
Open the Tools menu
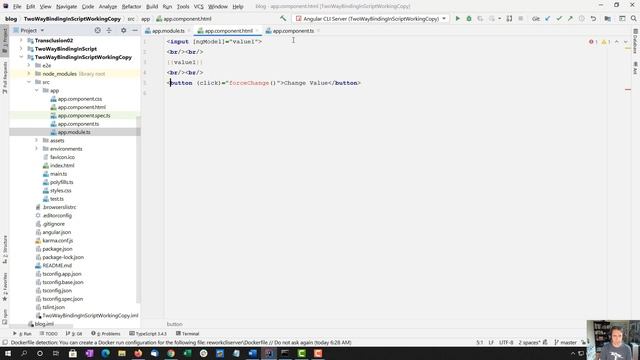click(183, 7)
